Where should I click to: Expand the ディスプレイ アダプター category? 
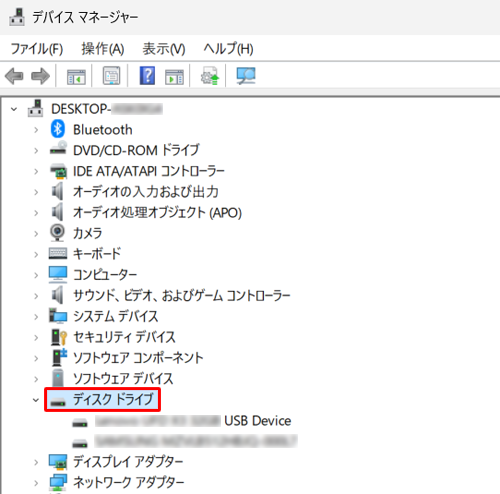coord(36,462)
